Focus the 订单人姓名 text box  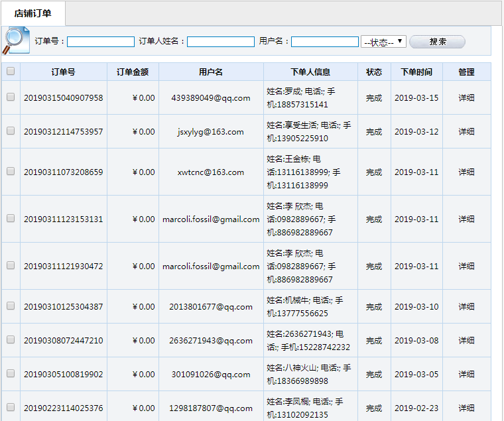pyautogui.click(x=221, y=42)
